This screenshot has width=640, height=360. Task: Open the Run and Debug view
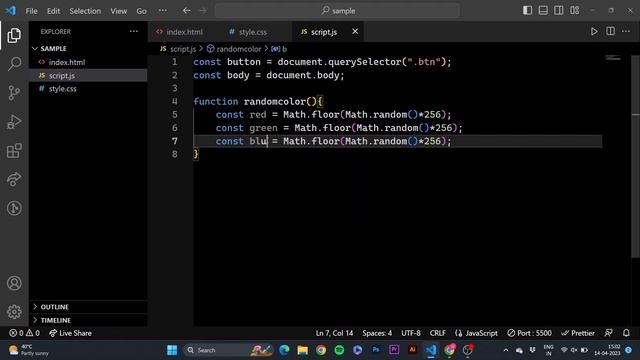click(x=14, y=122)
